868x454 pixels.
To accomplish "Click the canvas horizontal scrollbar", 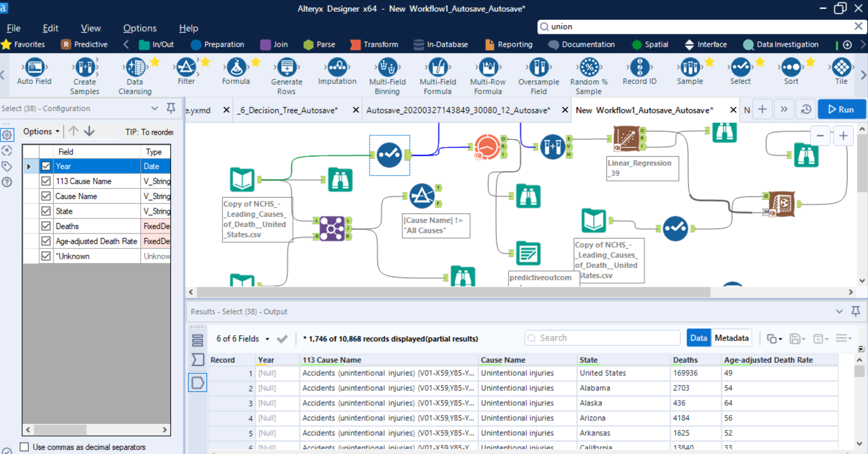I will pos(453,292).
